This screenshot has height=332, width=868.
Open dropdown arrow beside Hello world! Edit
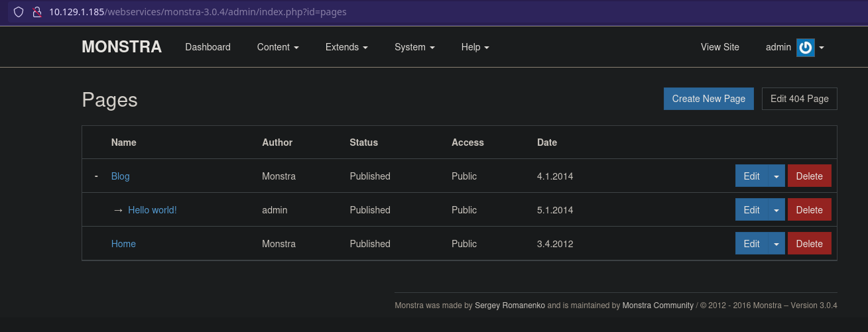[x=776, y=210]
